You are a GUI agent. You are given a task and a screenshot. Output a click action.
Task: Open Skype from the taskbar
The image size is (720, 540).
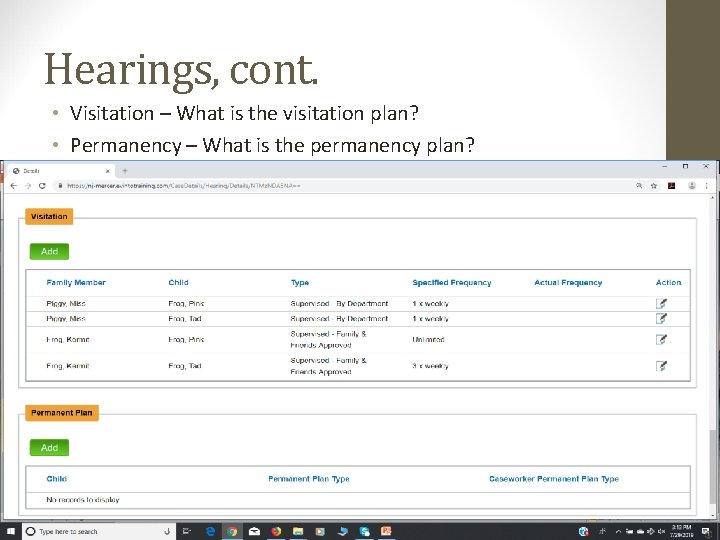tap(365, 531)
